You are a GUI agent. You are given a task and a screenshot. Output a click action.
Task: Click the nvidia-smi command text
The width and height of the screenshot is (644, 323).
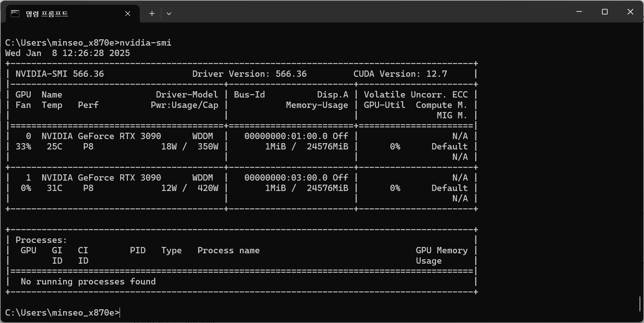(x=146, y=43)
